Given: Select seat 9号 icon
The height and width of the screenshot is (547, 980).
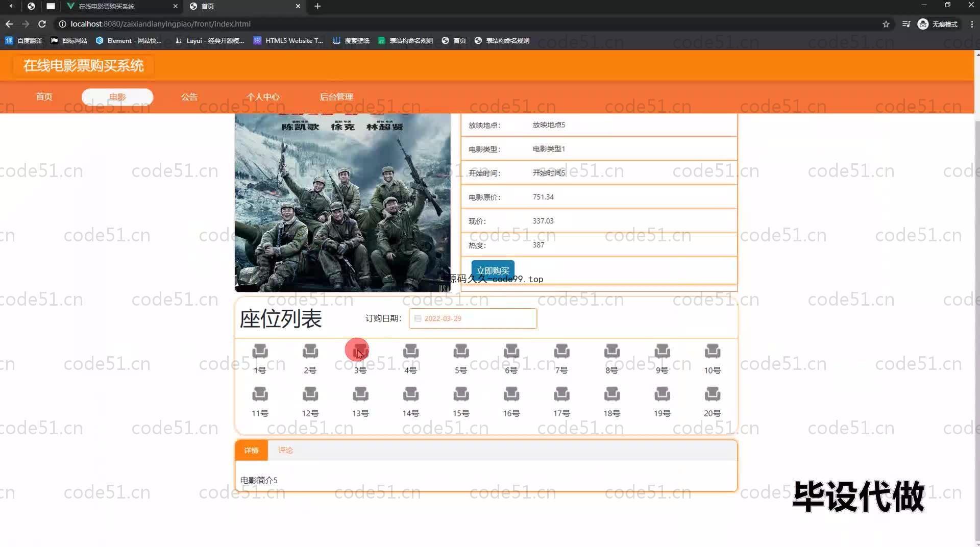Looking at the screenshot, I should click(x=662, y=351).
